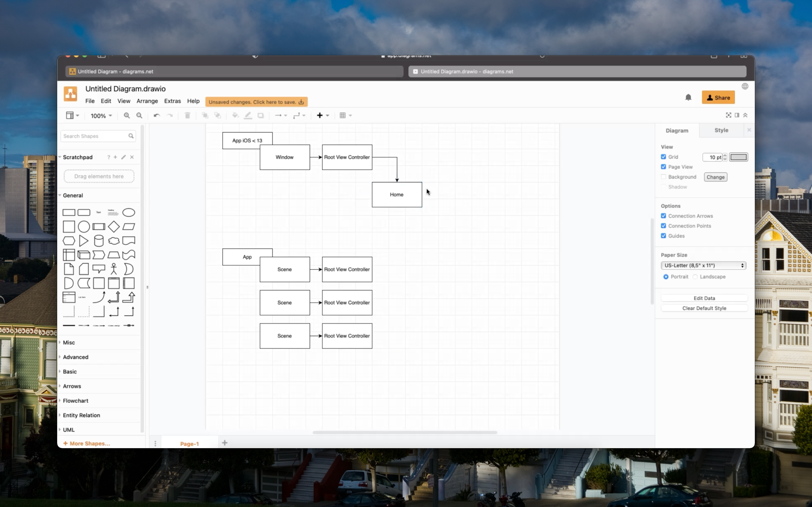Click the Edit Data button
The image size is (812, 507).
704,298
